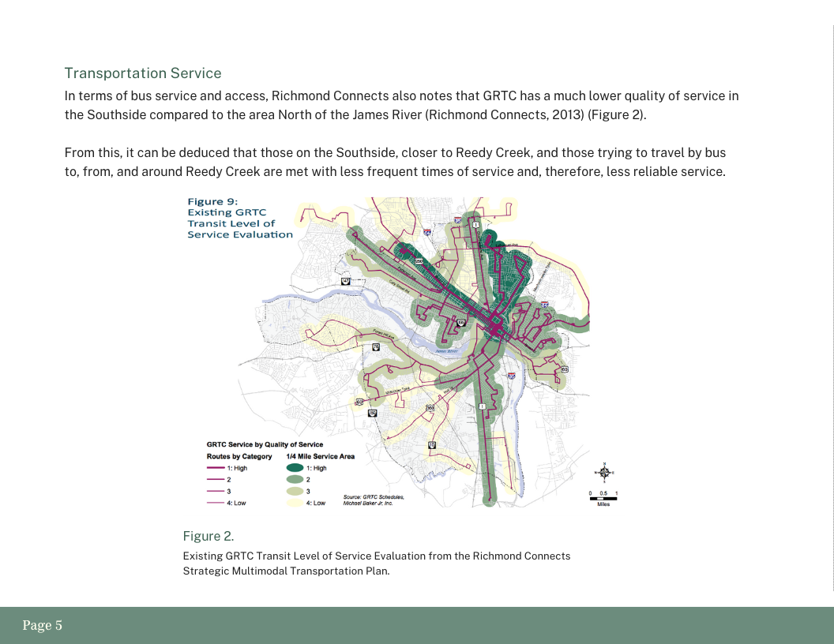Click the level 2 green service area swatch
This screenshot has height=644, width=834.
(295, 479)
